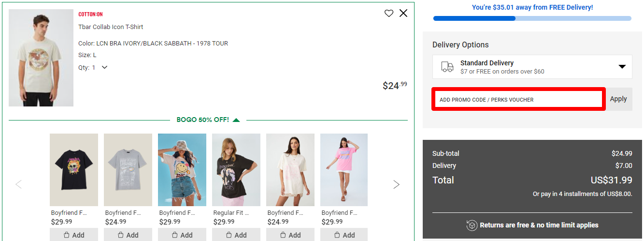Open the Tbar Collab Icon T-Shirt thumbnail

pos(41,58)
